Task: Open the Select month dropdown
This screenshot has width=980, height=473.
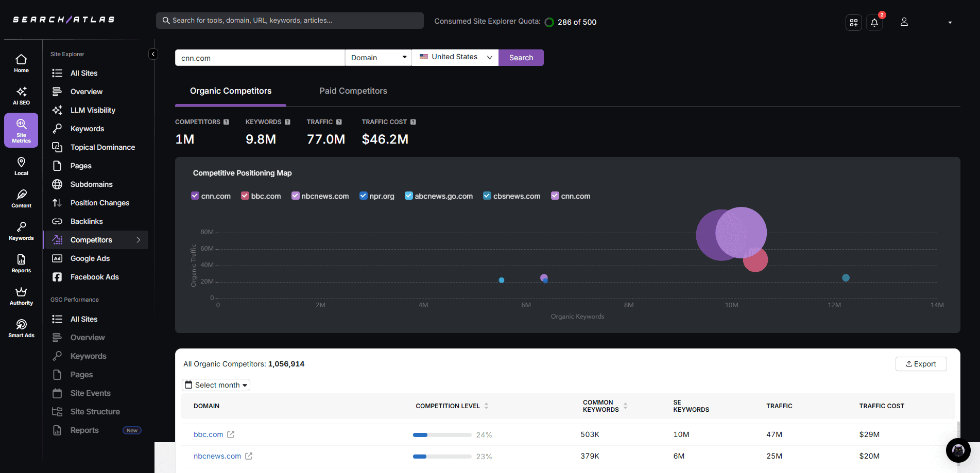Action: tap(216, 385)
